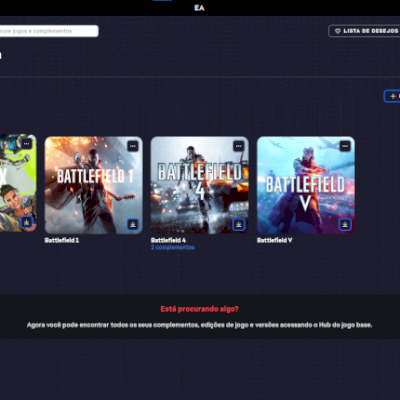This screenshot has height=400, width=400.
Task: Open Battlefield 4 cover thumbnail
Action: (x=200, y=185)
